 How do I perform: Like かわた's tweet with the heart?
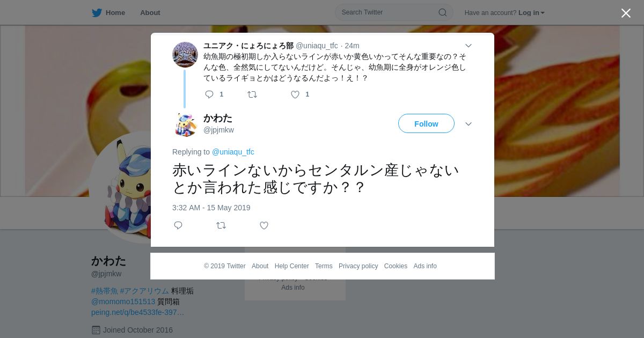point(264,225)
